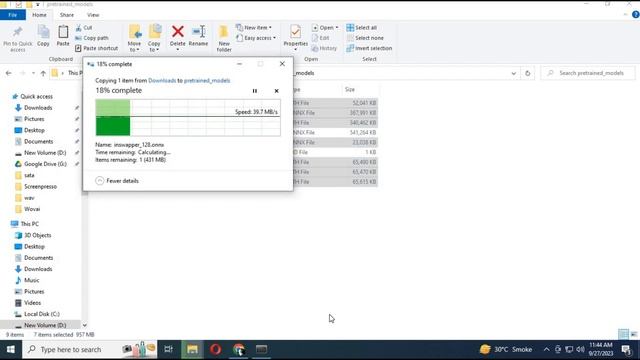Image resolution: width=640 pixels, height=360 pixels.
Task: Open Google Drive (G:) in sidebar
Action: (45, 164)
